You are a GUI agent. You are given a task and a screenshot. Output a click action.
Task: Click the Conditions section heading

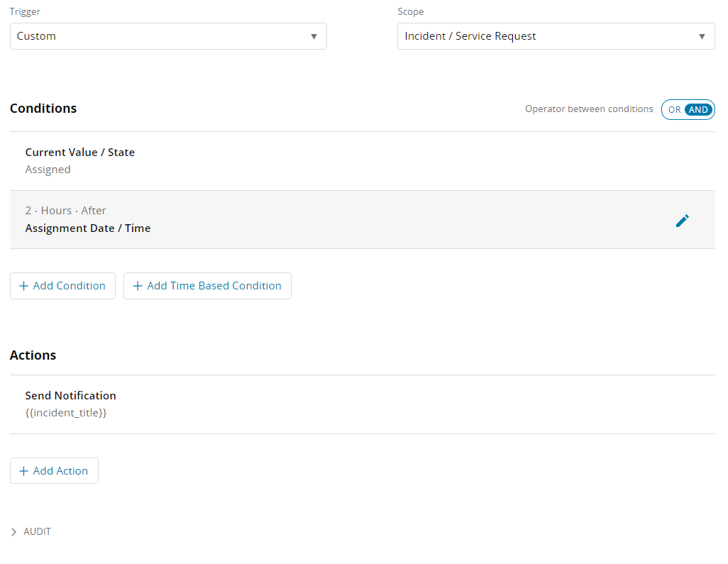coord(43,108)
